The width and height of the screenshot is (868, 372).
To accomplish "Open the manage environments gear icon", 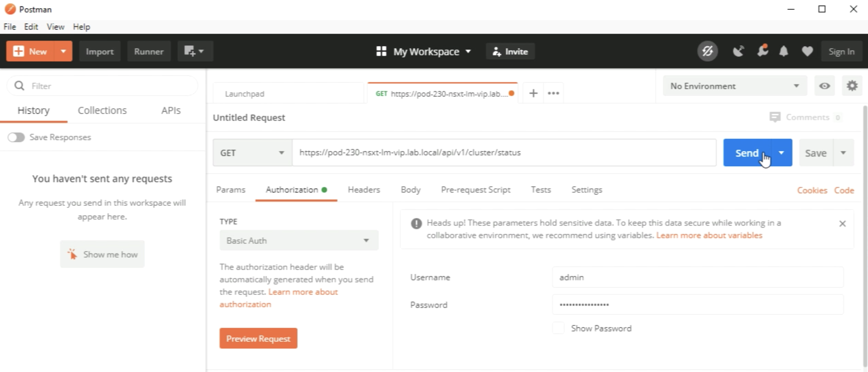I will (x=852, y=86).
